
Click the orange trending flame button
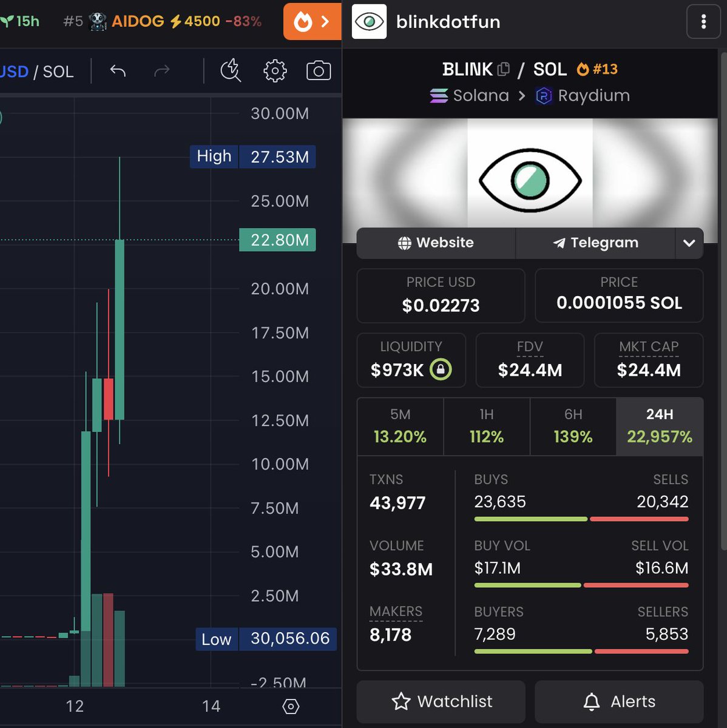tap(312, 22)
